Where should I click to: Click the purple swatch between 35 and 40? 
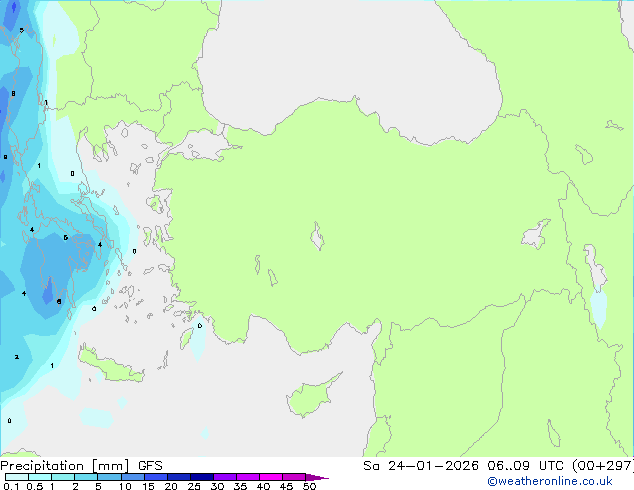pyautogui.click(x=248, y=477)
